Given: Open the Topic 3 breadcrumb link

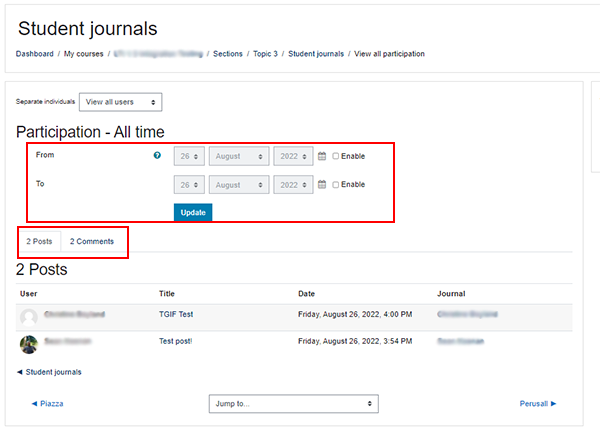Looking at the screenshot, I should (265, 54).
